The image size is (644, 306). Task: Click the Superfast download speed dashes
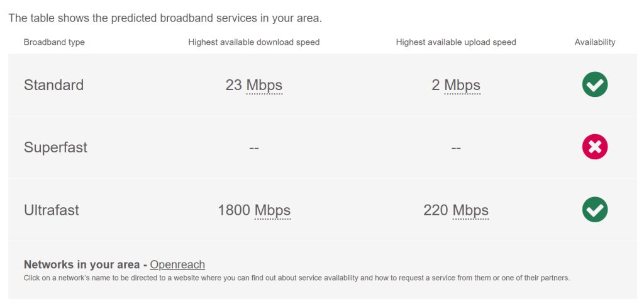pos(254,148)
